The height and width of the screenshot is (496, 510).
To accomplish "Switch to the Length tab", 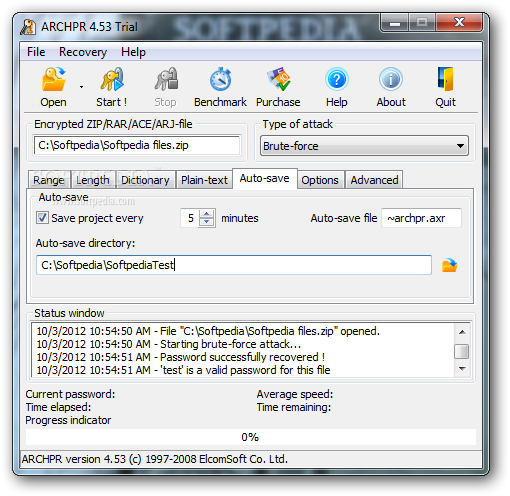I will tap(93, 180).
